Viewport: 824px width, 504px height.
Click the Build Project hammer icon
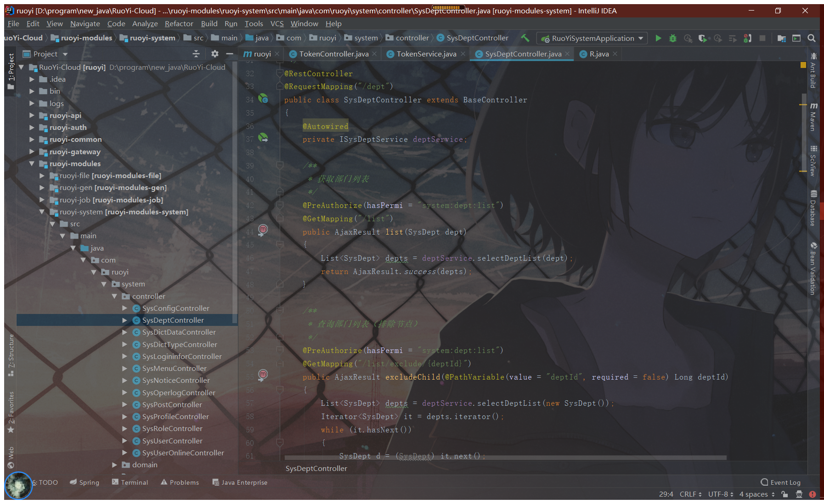click(525, 38)
